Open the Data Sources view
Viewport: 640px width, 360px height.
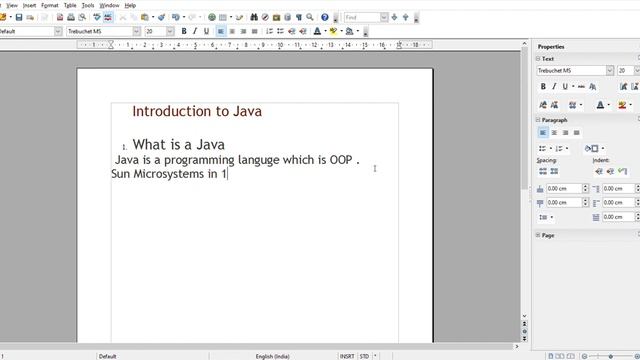click(287, 17)
